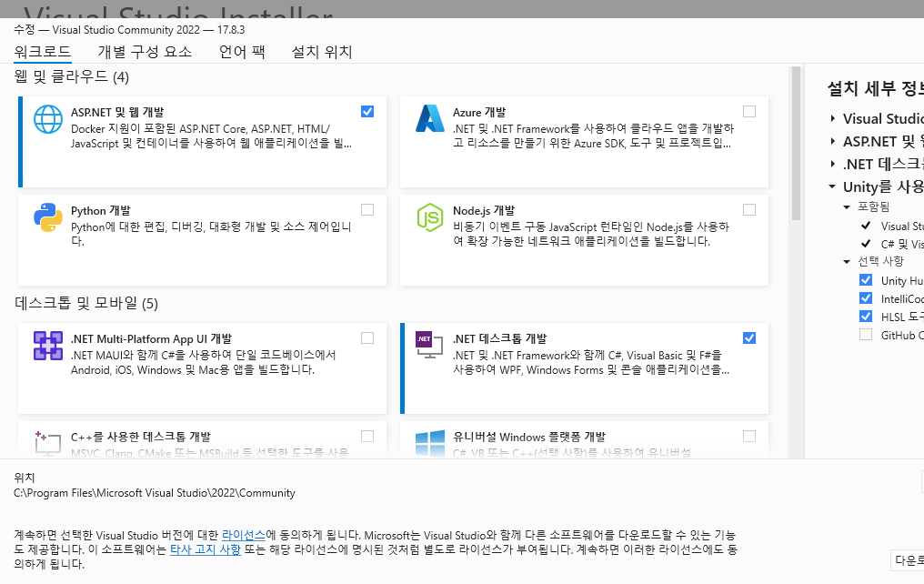This screenshot has height=584, width=924.
Task: Check the 유니버설 Windows 플랫폼 개발 checkbox
Action: point(749,436)
